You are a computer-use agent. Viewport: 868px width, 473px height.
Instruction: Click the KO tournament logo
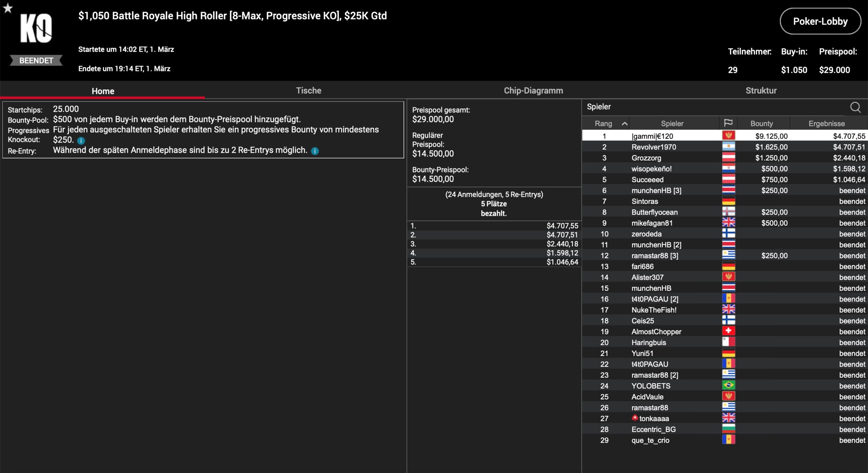(36, 29)
